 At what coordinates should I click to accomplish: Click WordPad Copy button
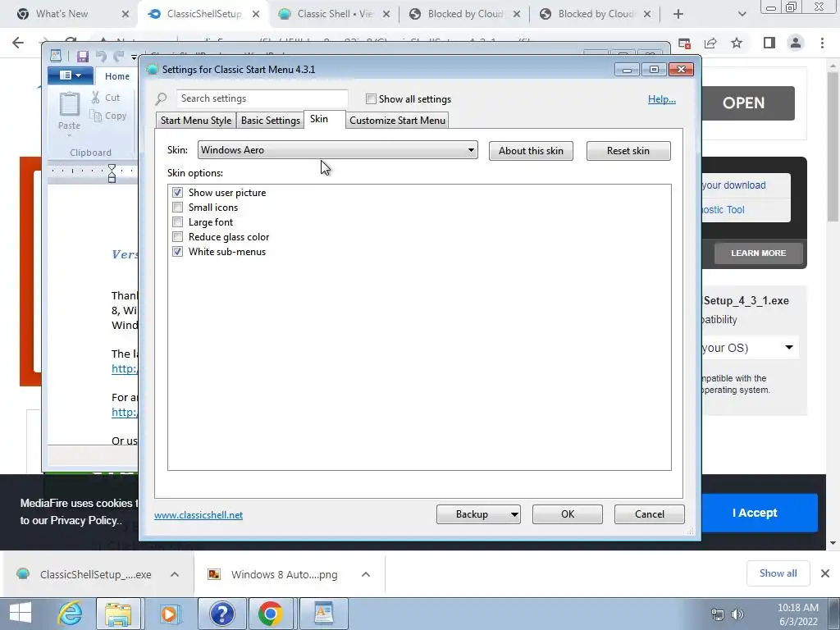(108, 116)
